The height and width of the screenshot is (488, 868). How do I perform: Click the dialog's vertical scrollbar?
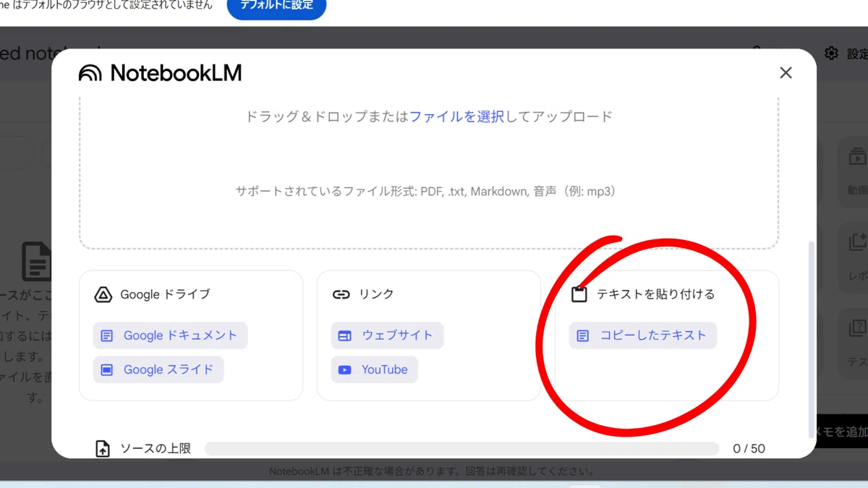pyautogui.click(x=811, y=340)
